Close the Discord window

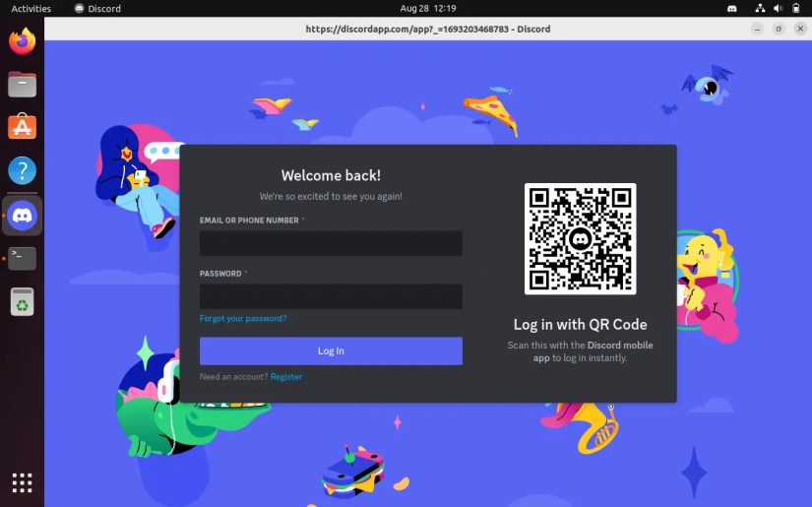tap(800, 29)
